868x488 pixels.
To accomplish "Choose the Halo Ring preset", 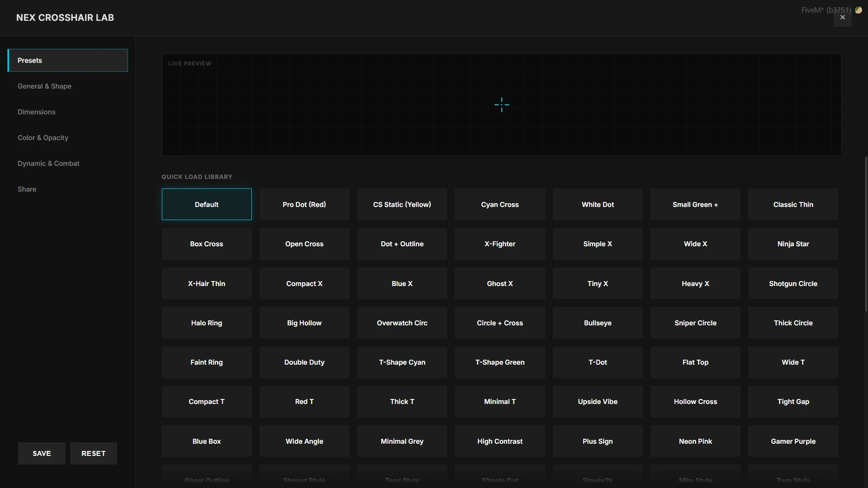I will 207,323.
